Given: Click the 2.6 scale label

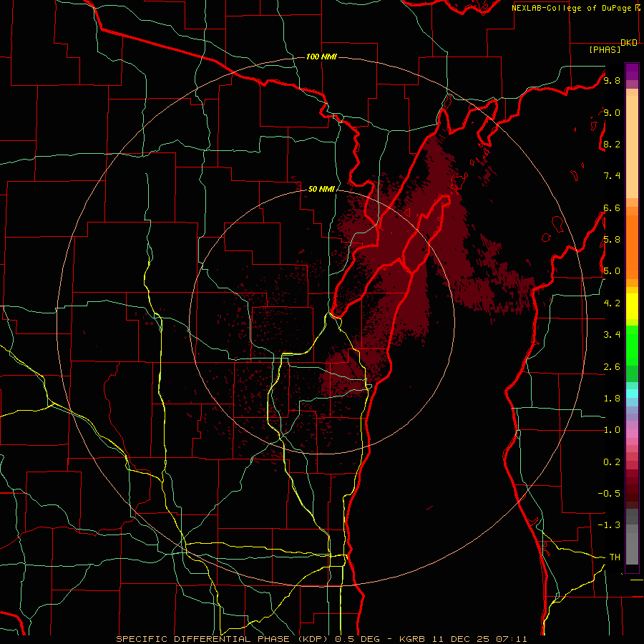Looking at the screenshot, I should (612, 367).
